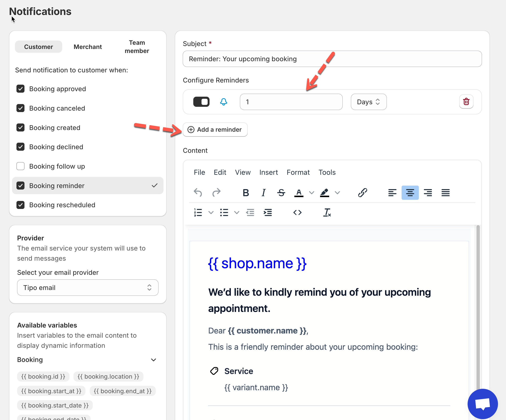This screenshot has width=506, height=420.
Task: Click the clear formatting icon
Action: click(327, 213)
